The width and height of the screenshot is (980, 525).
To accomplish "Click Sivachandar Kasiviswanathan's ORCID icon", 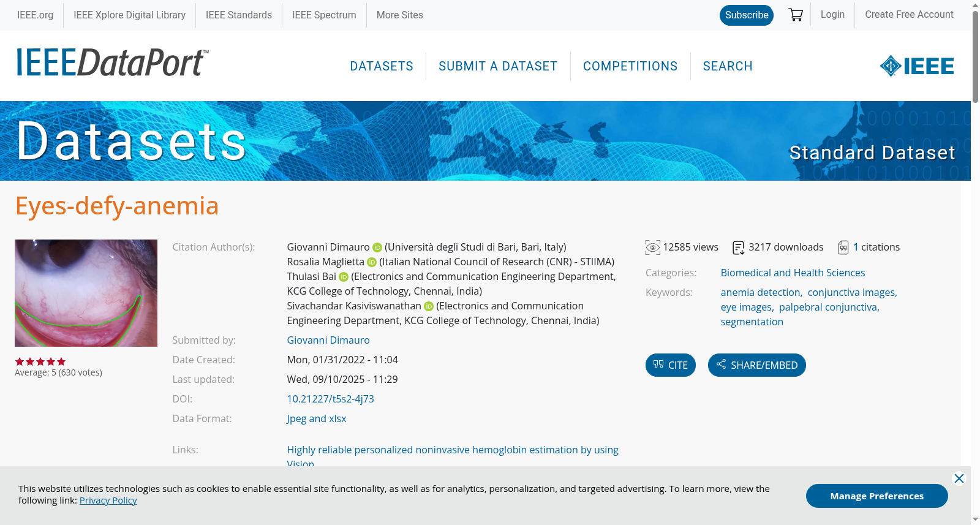I will [429, 306].
